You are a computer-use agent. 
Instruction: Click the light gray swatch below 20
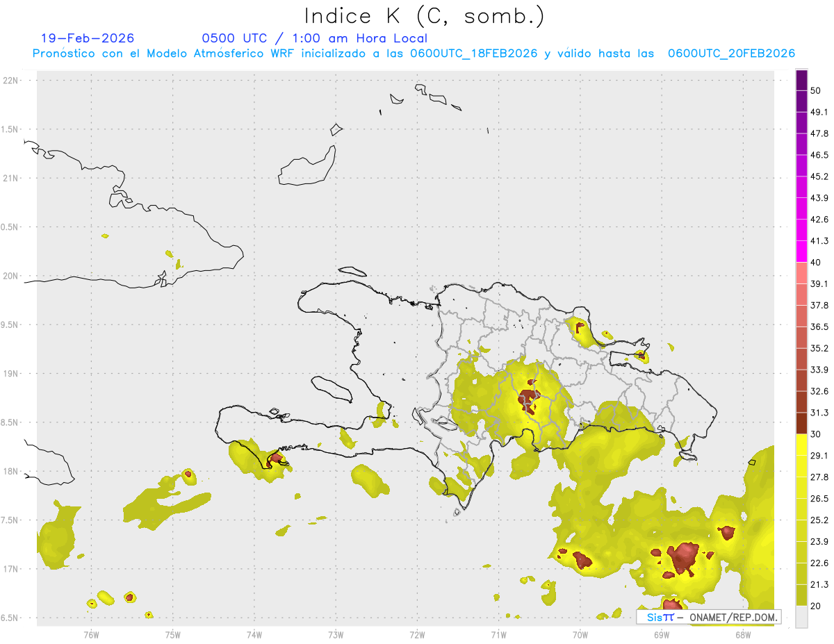coord(801,617)
